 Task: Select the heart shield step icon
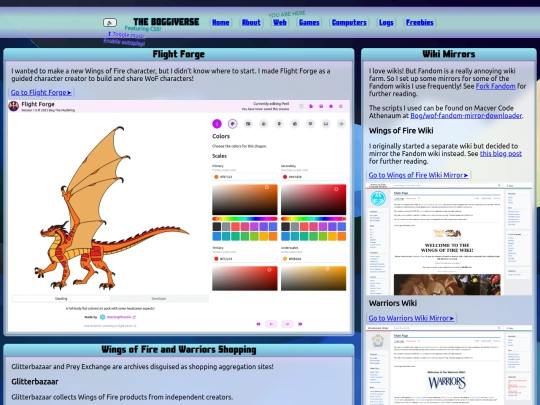tap(310, 124)
